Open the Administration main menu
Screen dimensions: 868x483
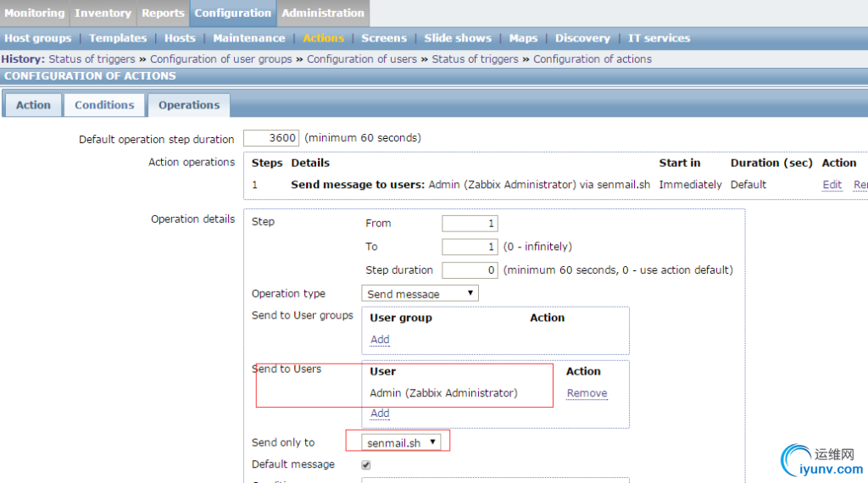[323, 13]
